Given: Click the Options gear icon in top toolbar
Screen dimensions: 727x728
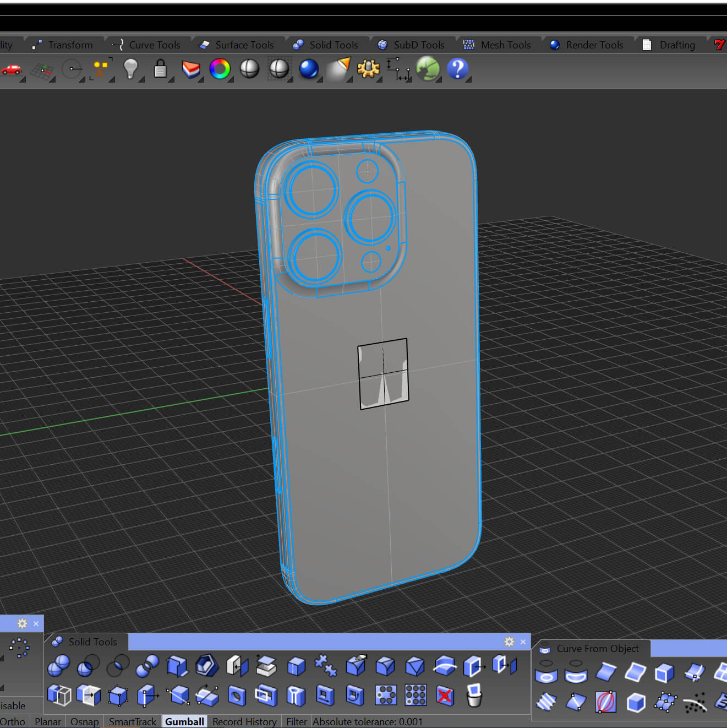Looking at the screenshot, I should coord(368,69).
